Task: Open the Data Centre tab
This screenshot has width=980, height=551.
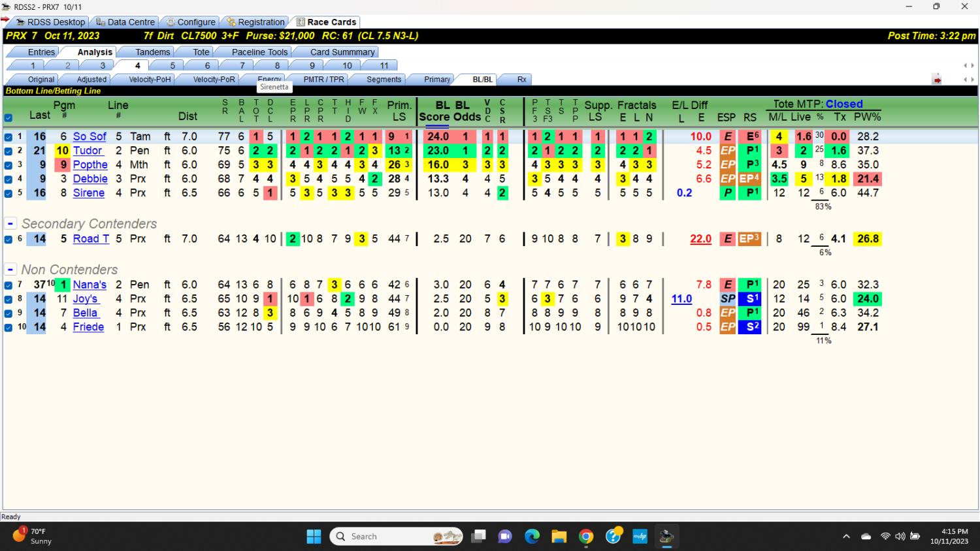Action: tap(125, 22)
